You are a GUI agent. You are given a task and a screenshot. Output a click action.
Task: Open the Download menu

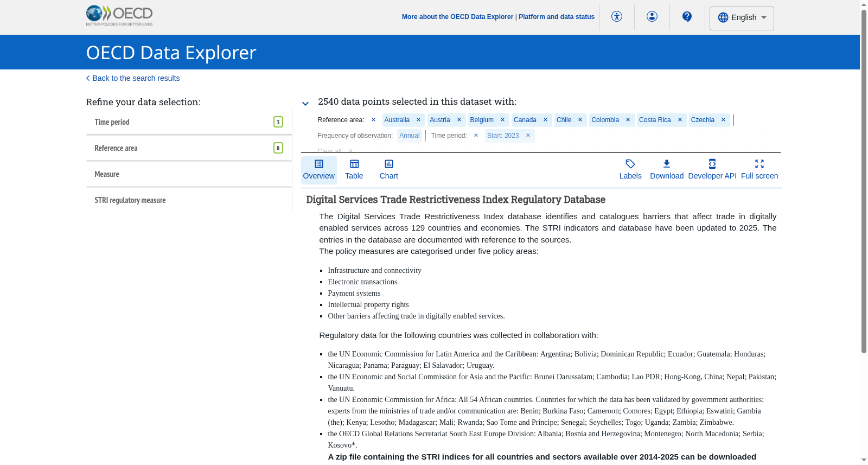667,170
